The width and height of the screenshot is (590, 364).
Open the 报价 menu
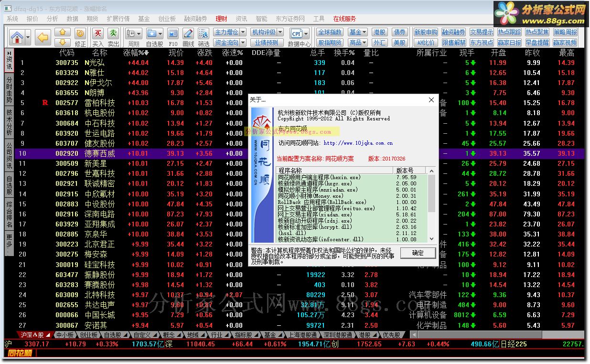pos(32,19)
